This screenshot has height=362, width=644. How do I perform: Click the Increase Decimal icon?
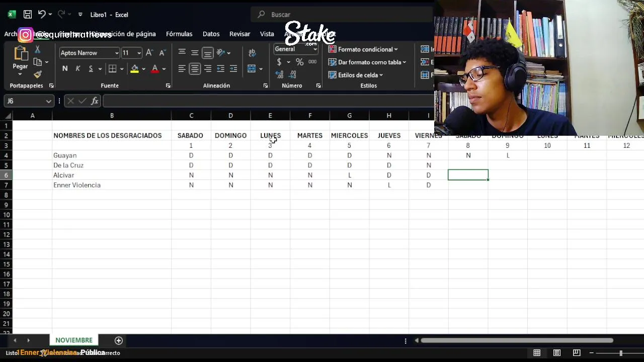pos(280,74)
